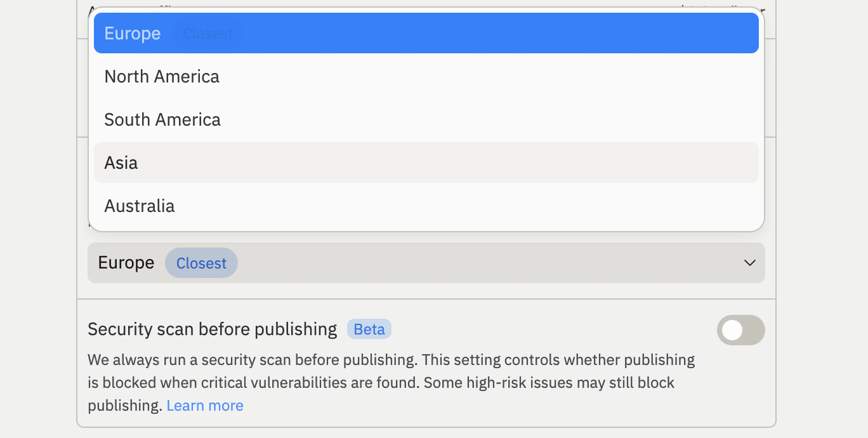Click the downward chevron on the region field
This screenshot has width=868, height=438.
click(x=750, y=262)
